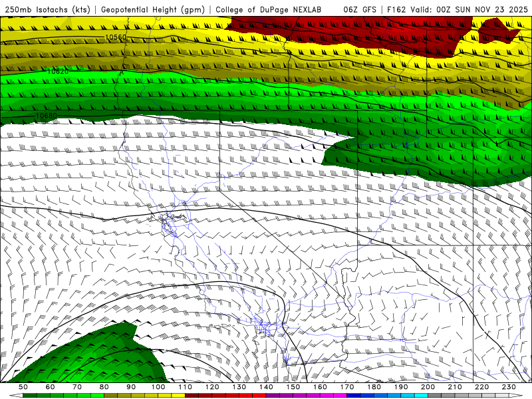
Task: Click the 160 value on the color scale
Action: 320,387
